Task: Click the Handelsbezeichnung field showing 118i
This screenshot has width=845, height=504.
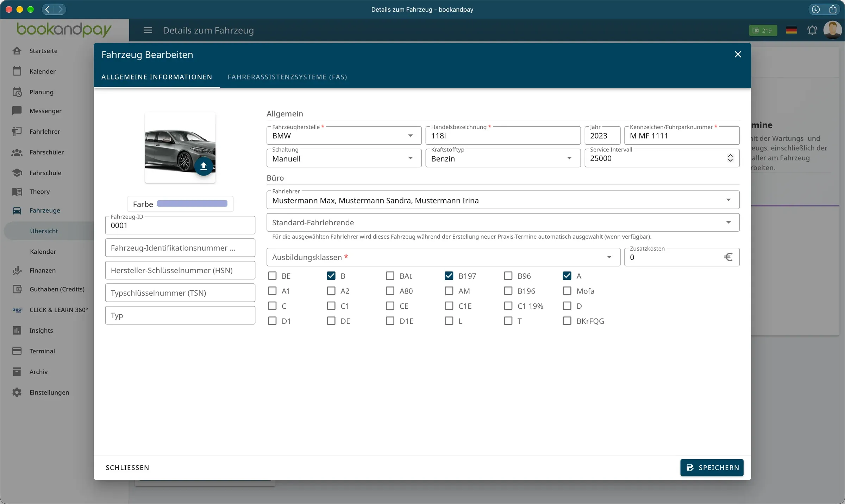Action: coord(503,136)
